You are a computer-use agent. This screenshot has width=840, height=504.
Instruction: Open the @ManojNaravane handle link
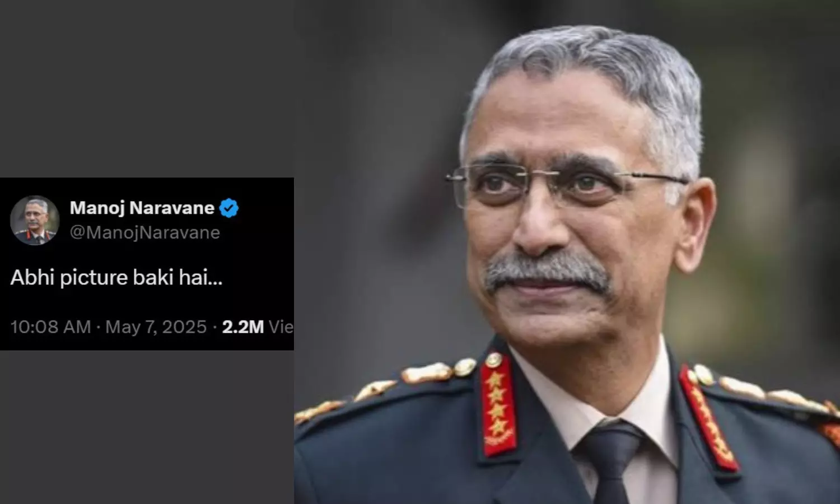click(144, 233)
